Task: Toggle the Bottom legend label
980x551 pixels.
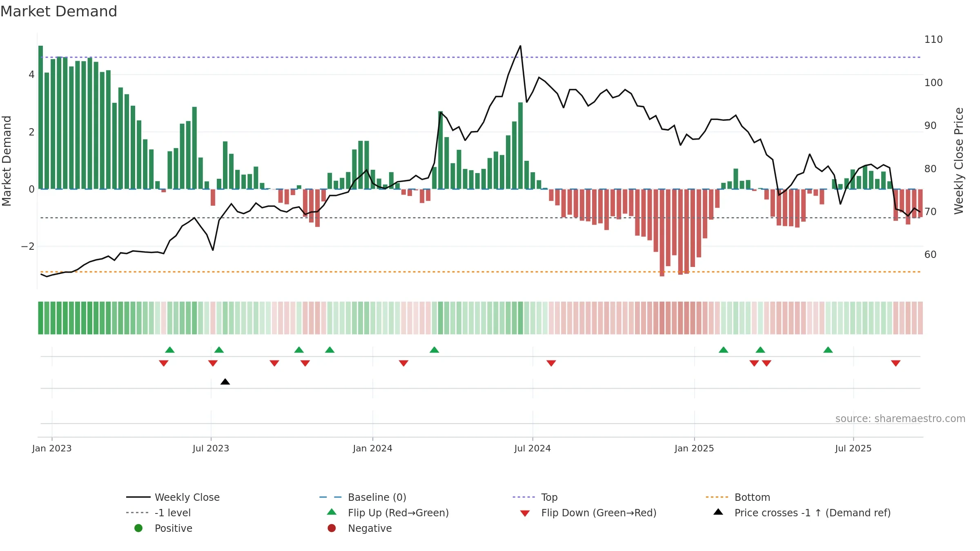Action: click(x=752, y=497)
